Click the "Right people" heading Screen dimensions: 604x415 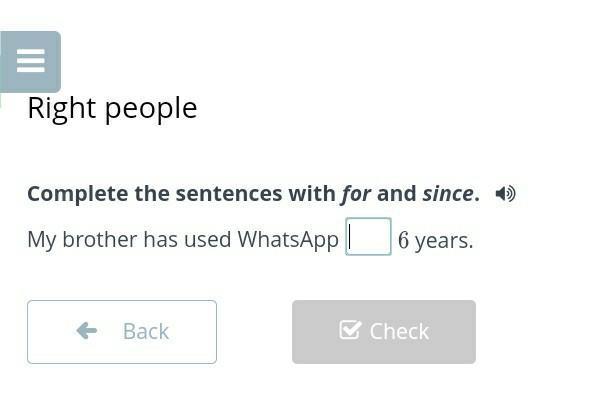coord(112,108)
